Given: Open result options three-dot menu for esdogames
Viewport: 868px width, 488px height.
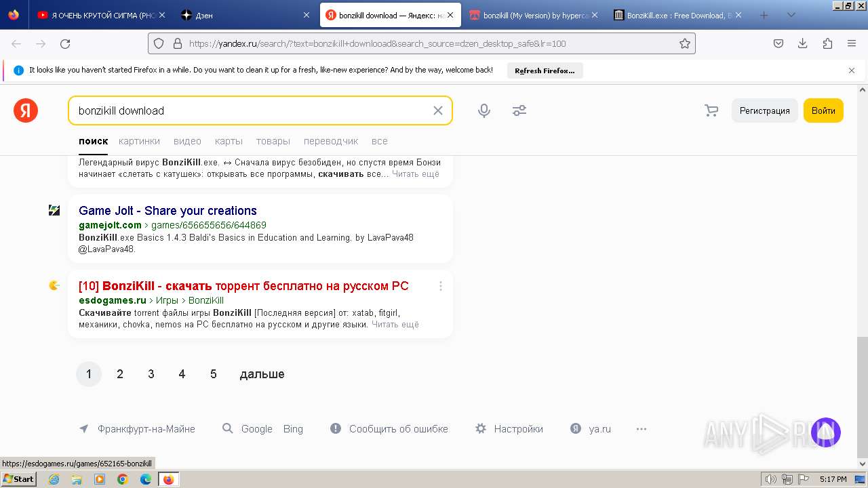Looking at the screenshot, I should [441, 286].
